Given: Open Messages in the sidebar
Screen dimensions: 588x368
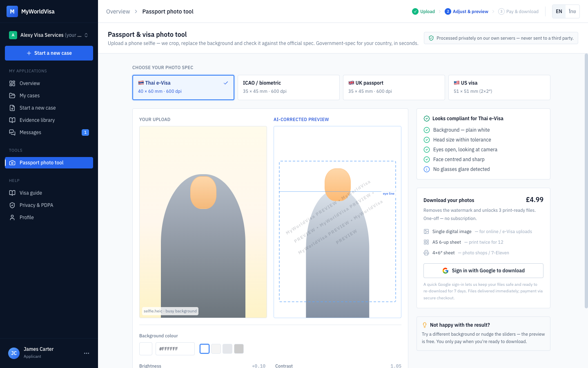Looking at the screenshot, I should click(49, 132).
